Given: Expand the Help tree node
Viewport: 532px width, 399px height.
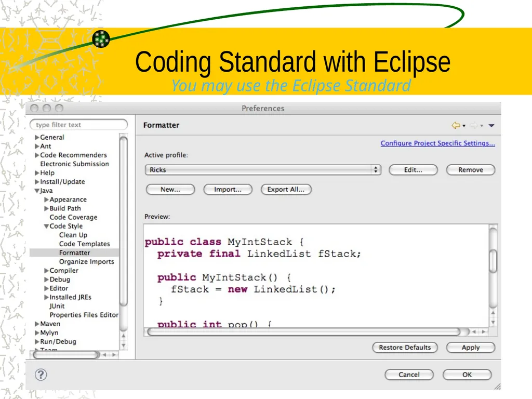Looking at the screenshot, I should click(x=37, y=173).
